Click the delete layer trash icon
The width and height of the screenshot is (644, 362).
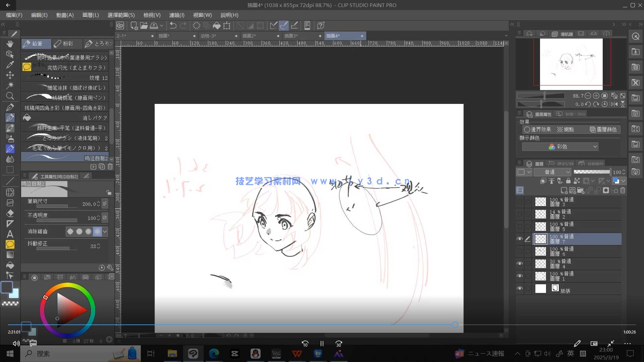click(623, 190)
